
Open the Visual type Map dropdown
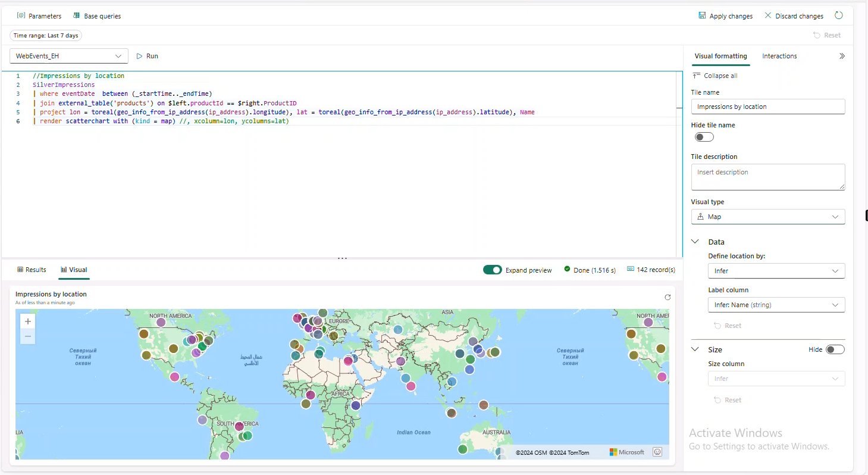pyautogui.click(x=767, y=217)
